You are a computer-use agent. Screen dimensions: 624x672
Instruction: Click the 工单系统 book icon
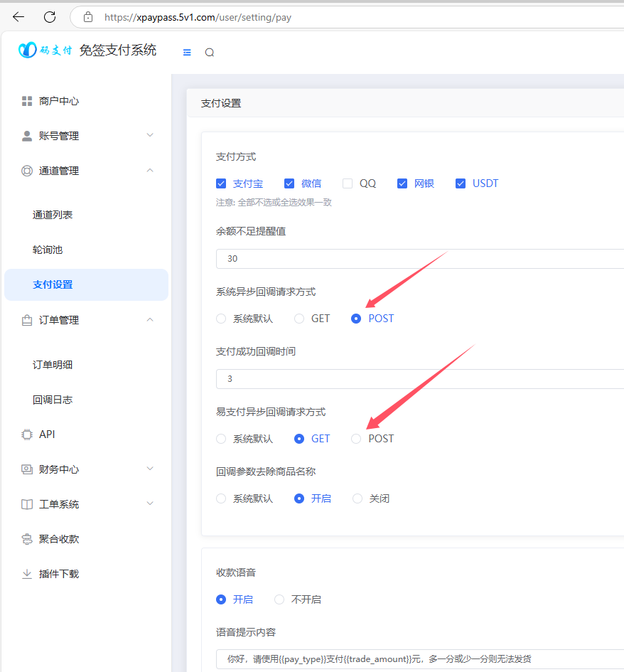pos(27,504)
